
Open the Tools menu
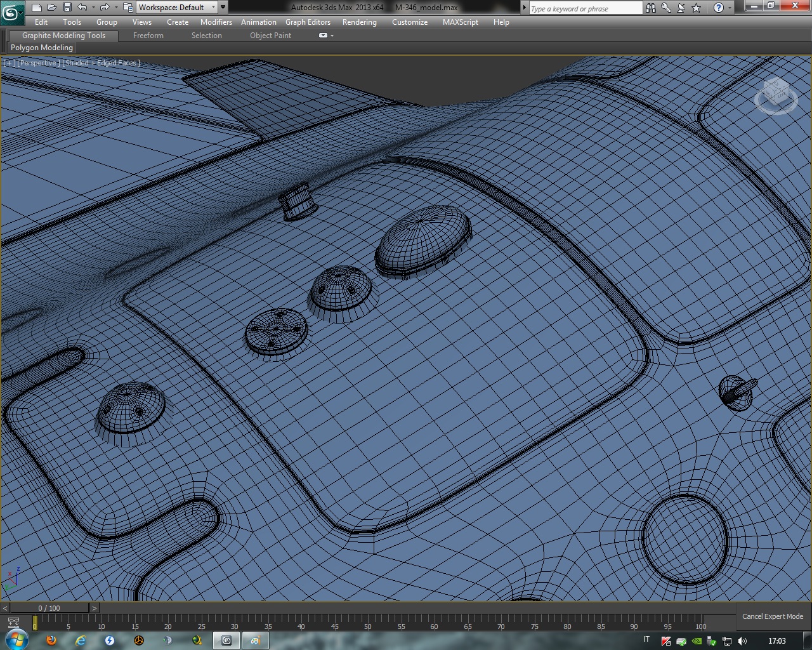point(72,22)
